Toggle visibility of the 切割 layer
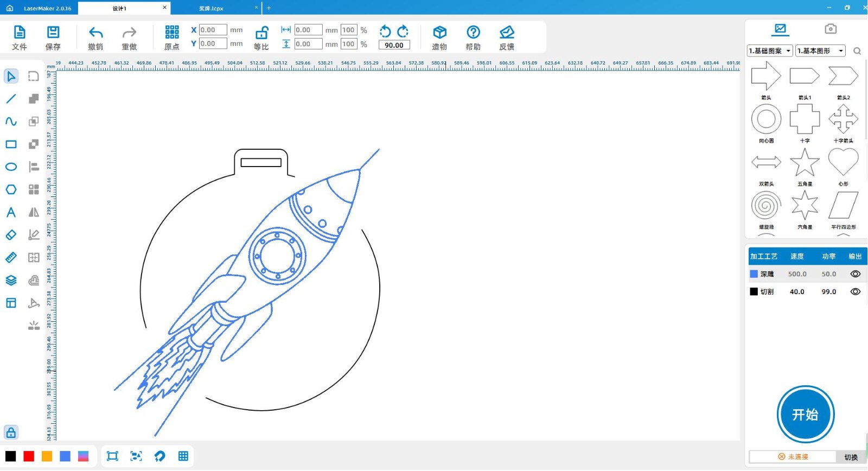868x471 pixels. [856, 291]
